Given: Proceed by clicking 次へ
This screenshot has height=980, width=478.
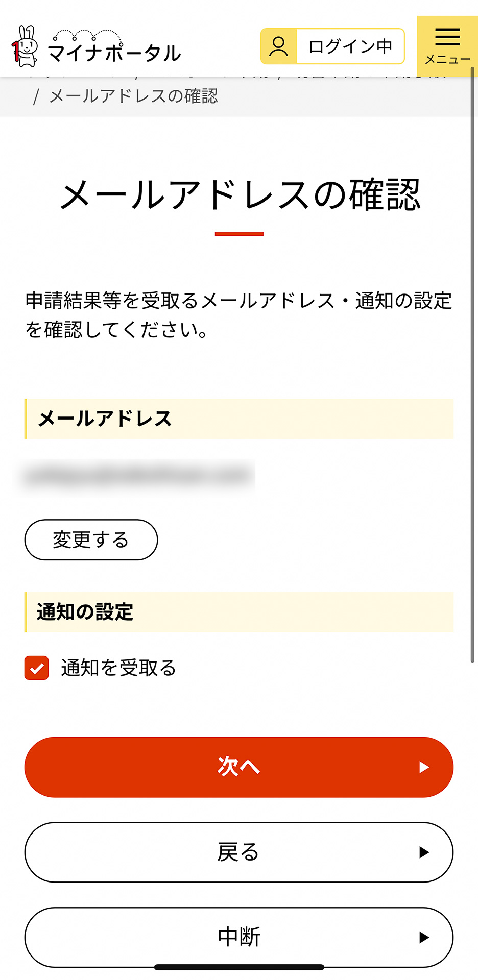Looking at the screenshot, I should coord(238,767).
